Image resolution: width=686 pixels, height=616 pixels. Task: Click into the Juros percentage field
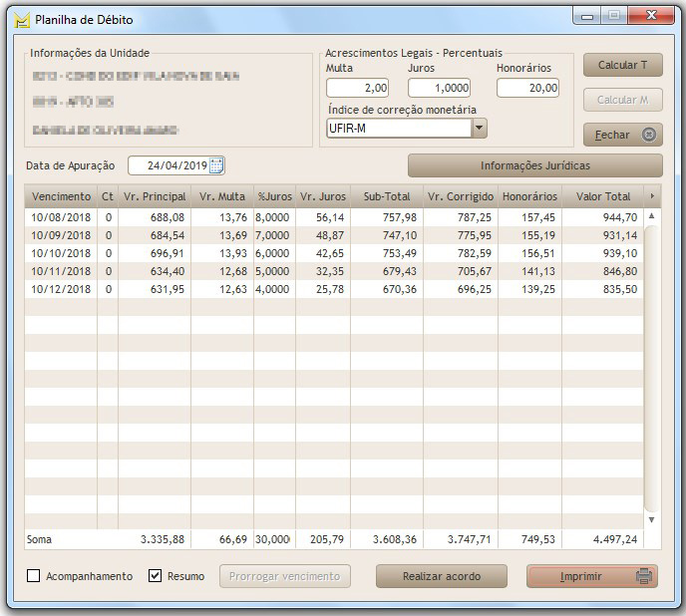pos(439,88)
